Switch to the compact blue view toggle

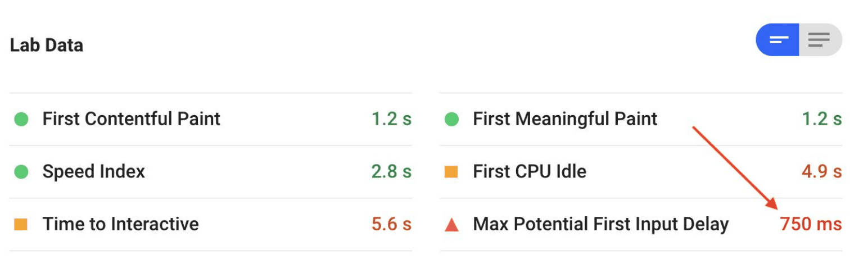pos(778,40)
